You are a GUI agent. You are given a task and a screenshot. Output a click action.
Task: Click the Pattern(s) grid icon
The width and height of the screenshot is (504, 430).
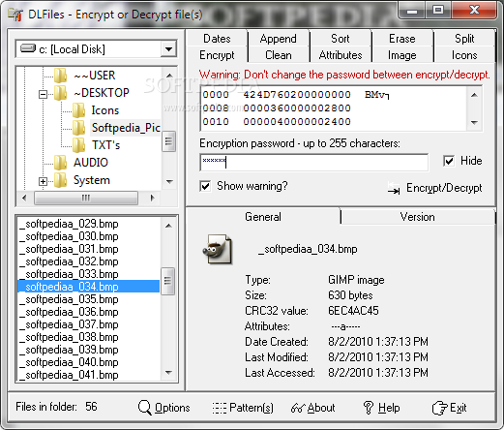coord(220,408)
